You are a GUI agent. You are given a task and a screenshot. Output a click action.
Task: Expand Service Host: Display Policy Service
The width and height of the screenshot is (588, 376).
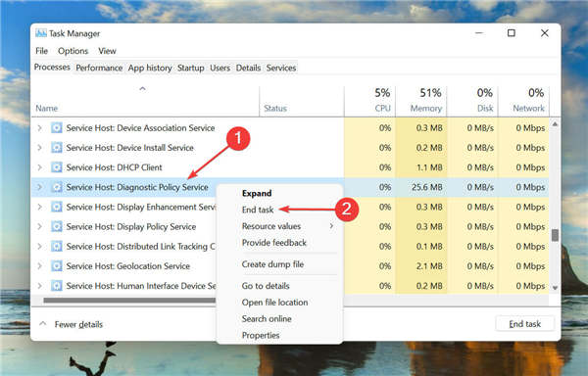pyautogui.click(x=40, y=226)
